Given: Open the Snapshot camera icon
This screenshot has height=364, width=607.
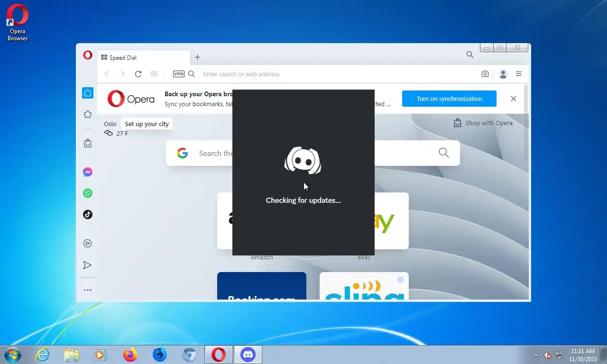Looking at the screenshot, I should coord(485,74).
